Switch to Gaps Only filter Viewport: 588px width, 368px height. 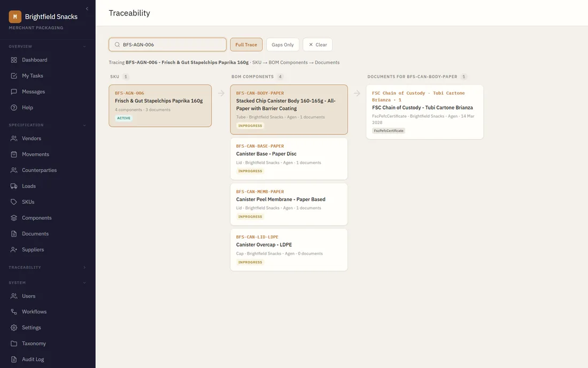click(282, 44)
